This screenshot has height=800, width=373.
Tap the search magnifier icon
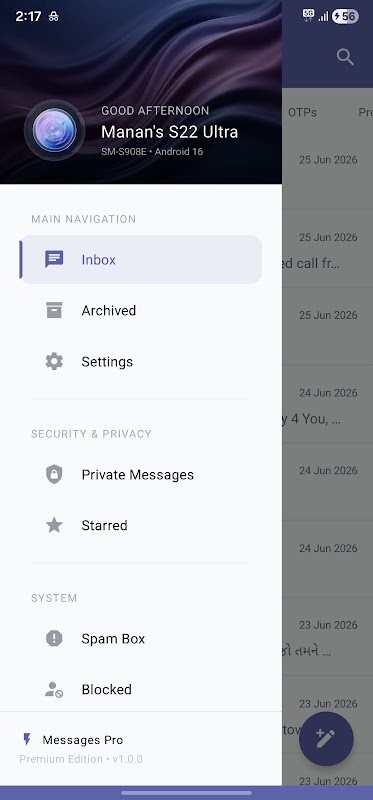345,57
